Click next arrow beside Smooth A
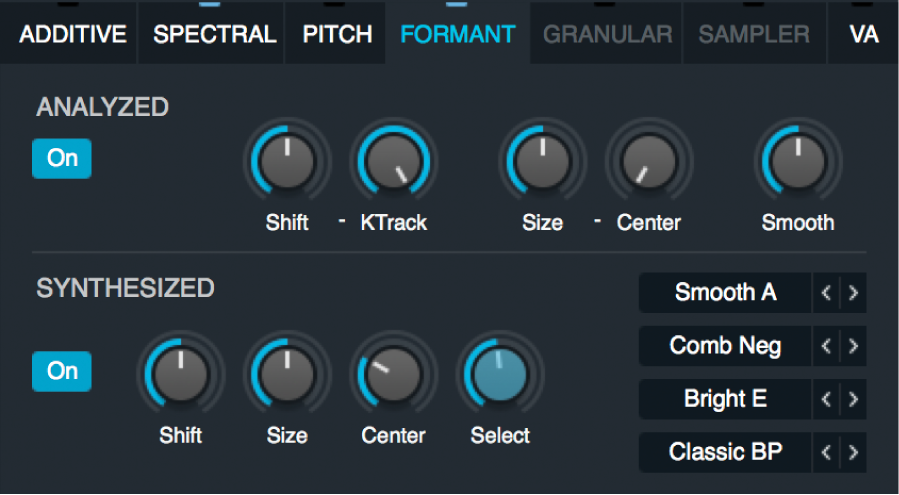Screen dimensions: 899x495 click(853, 294)
